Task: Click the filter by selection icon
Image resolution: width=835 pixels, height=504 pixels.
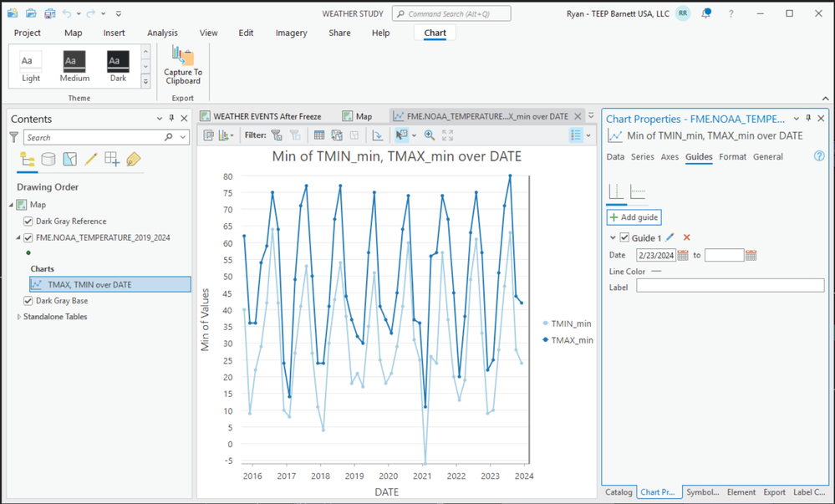Action: [277, 135]
